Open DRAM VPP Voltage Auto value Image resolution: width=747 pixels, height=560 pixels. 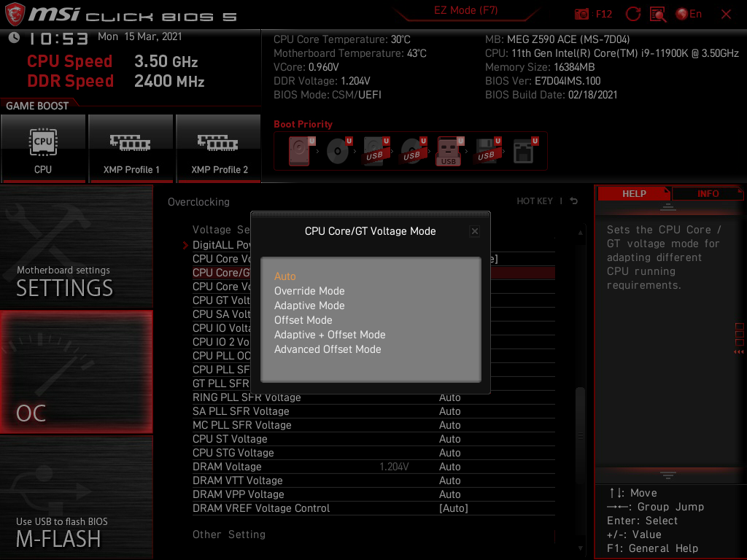coord(449,494)
